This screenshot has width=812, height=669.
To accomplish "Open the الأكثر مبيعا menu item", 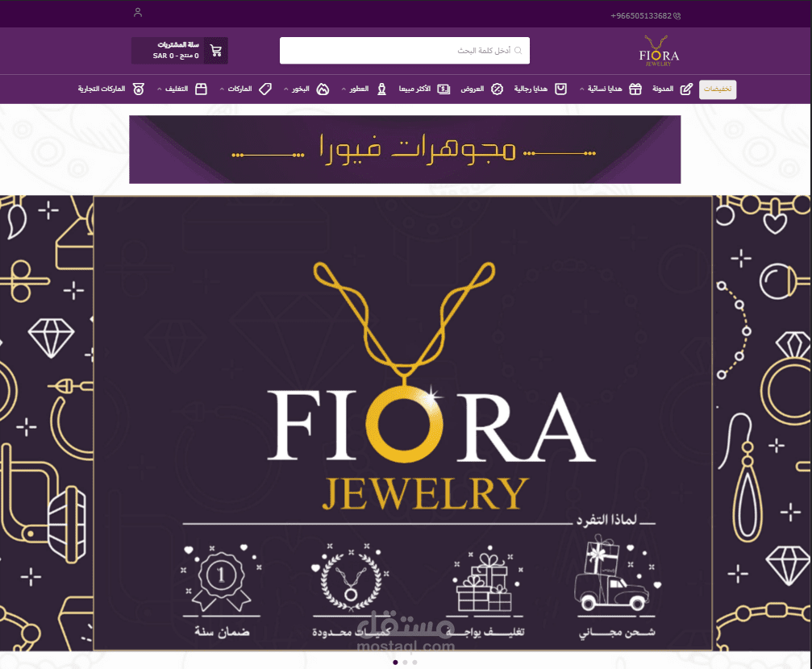I will 414,89.
